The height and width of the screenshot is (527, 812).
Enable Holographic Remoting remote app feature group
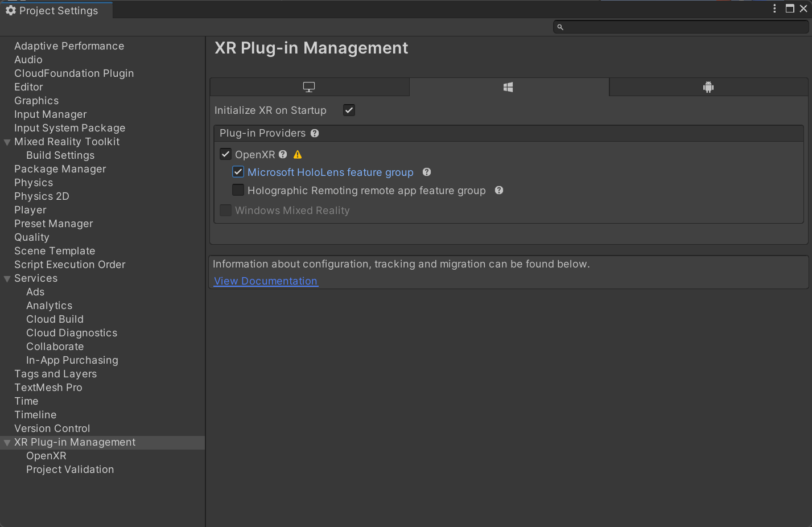pyautogui.click(x=238, y=190)
